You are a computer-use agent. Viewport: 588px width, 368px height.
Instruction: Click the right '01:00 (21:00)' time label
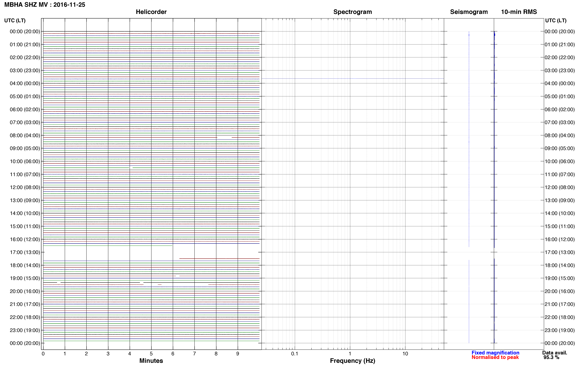pyautogui.click(x=560, y=45)
